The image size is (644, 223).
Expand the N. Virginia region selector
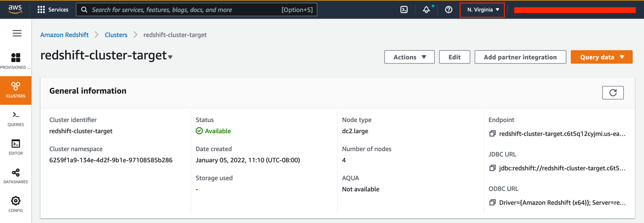click(482, 9)
